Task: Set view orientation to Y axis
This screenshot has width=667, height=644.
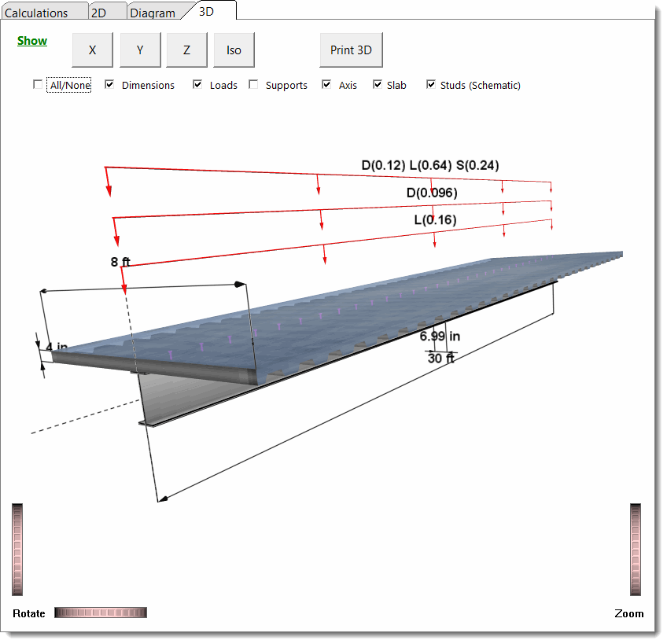Action: coord(139,50)
